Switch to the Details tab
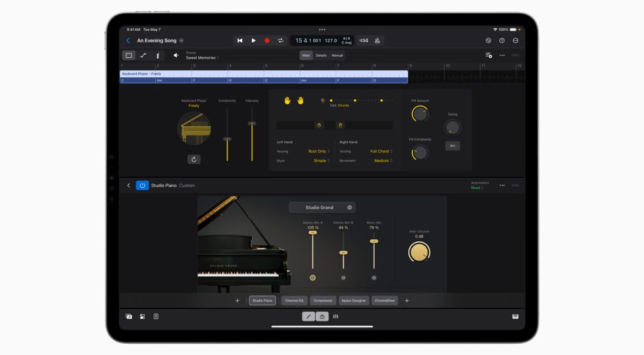 coord(321,55)
